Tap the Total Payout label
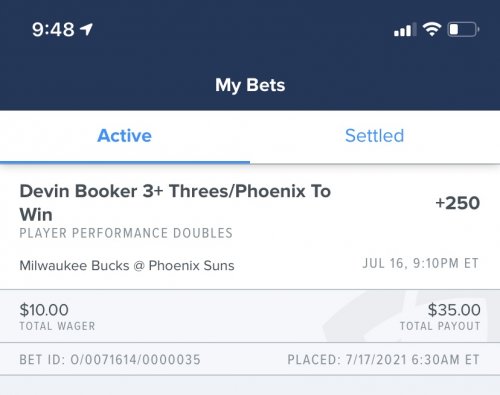The width and height of the screenshot is (500, 395). (440, 326)
